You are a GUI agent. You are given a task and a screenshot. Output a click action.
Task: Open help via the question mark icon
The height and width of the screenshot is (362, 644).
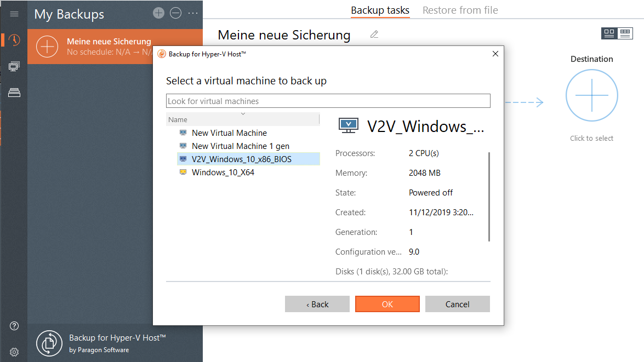pyautogui.click(x=14, y=326)
